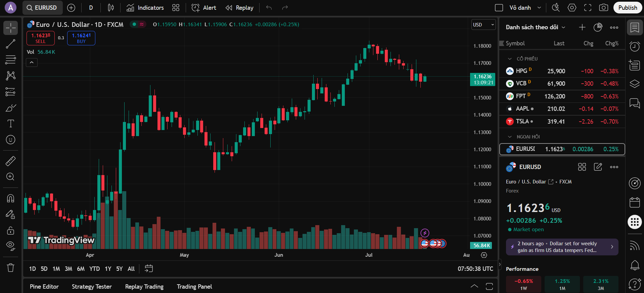
Task: Expand the Vô danh layout dropdown
Action: click(539, 8)
